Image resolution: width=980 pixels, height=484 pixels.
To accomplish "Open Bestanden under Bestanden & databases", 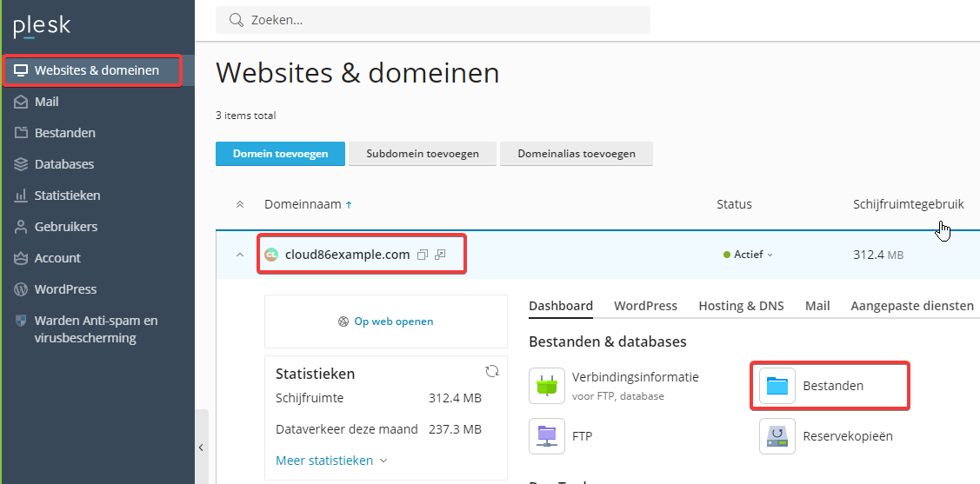I will tap(833, 386).
